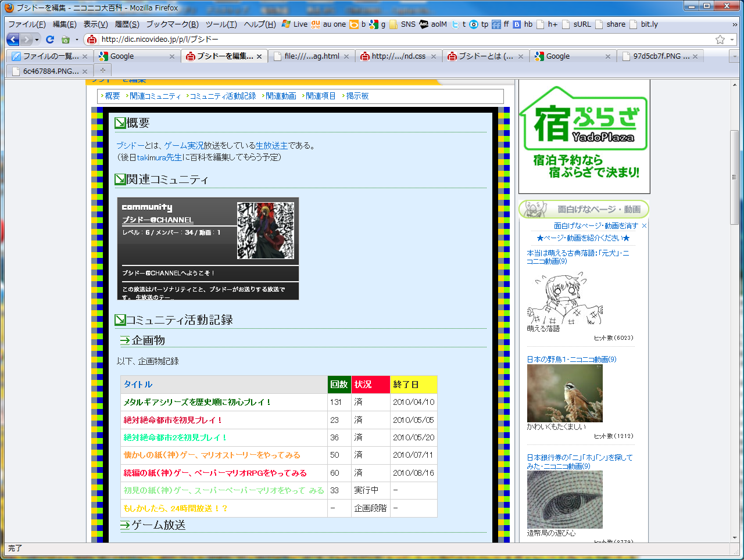Image resolution: width=744 pixels, height=560 pixels.
Task: Switch to the first Google tab
Action: [137, 56]
